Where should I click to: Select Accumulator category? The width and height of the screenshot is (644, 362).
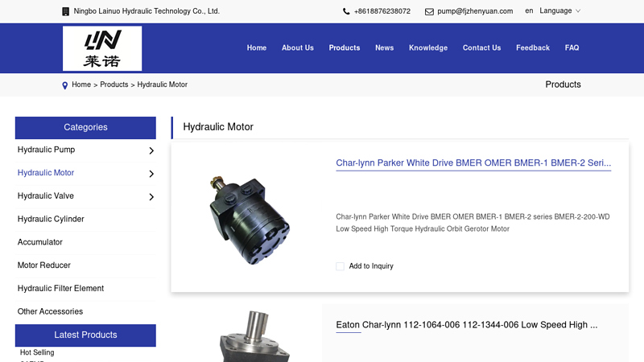39,242
